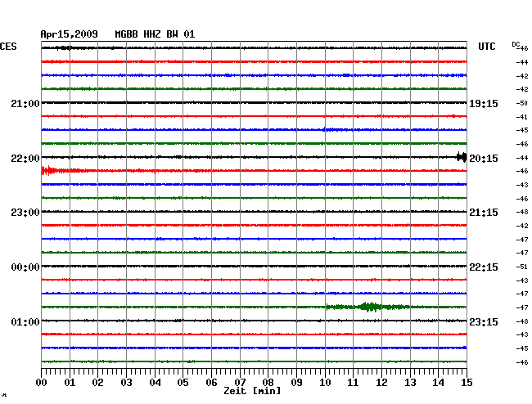Screen dimensions: 532x404
Task: Click the Zeit [min] axis title
Action: click(252, 391)
